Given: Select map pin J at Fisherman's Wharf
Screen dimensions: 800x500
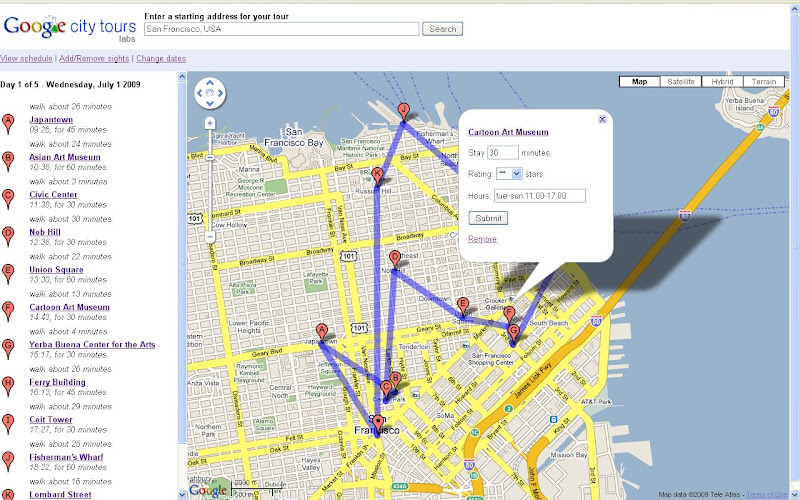Looking at the screenshot, I should 404,112.
